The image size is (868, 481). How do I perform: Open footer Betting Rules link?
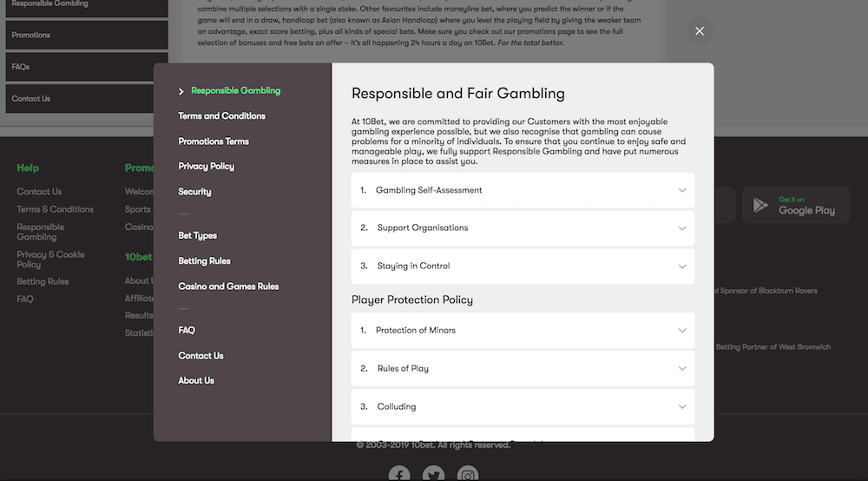tap(43, 281)
